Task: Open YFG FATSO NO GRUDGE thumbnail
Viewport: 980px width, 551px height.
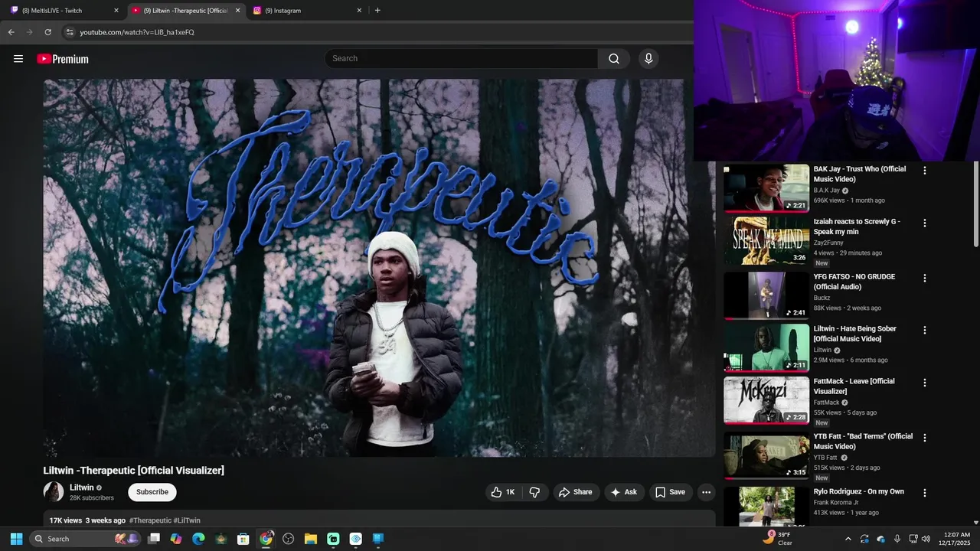Action: point(766,295)
